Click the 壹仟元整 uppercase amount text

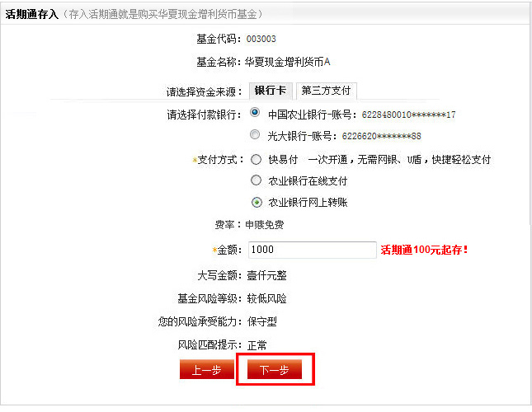coord(266,275)
